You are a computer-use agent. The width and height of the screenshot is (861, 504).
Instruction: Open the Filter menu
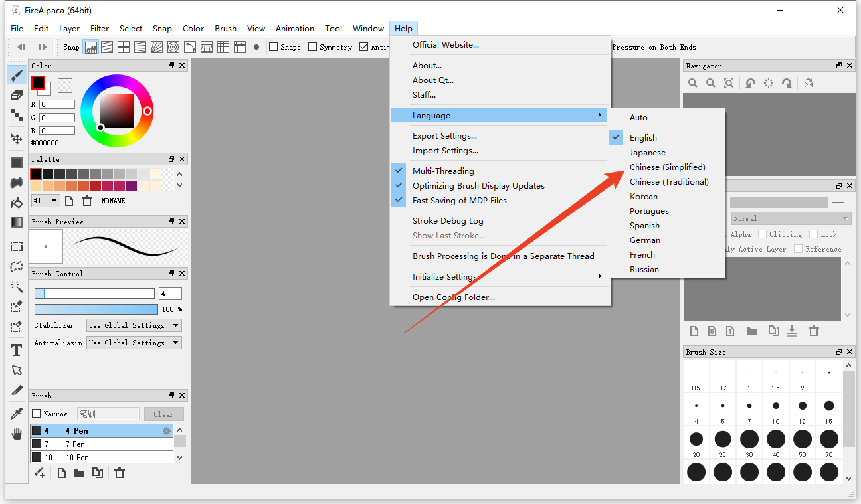100,28
